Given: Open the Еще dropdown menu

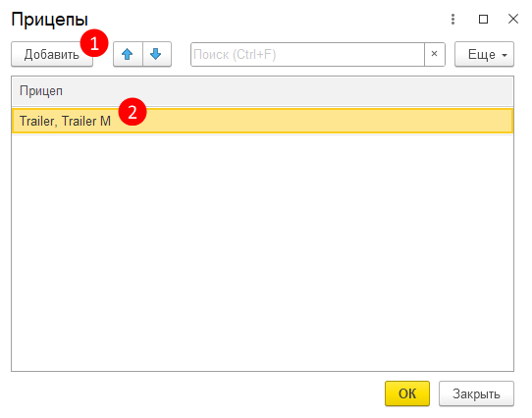Looking at the screenshot, I should click(x=484, y=54).
